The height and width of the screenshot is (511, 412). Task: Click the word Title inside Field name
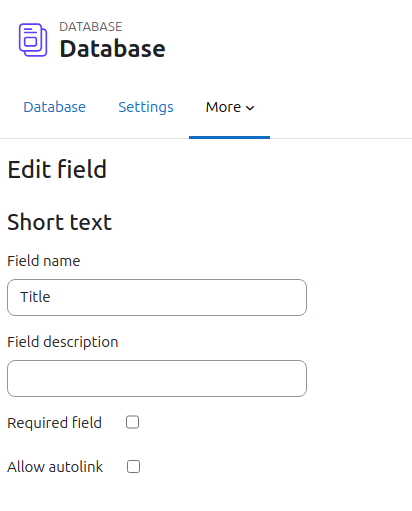click(x=35, y=297)
